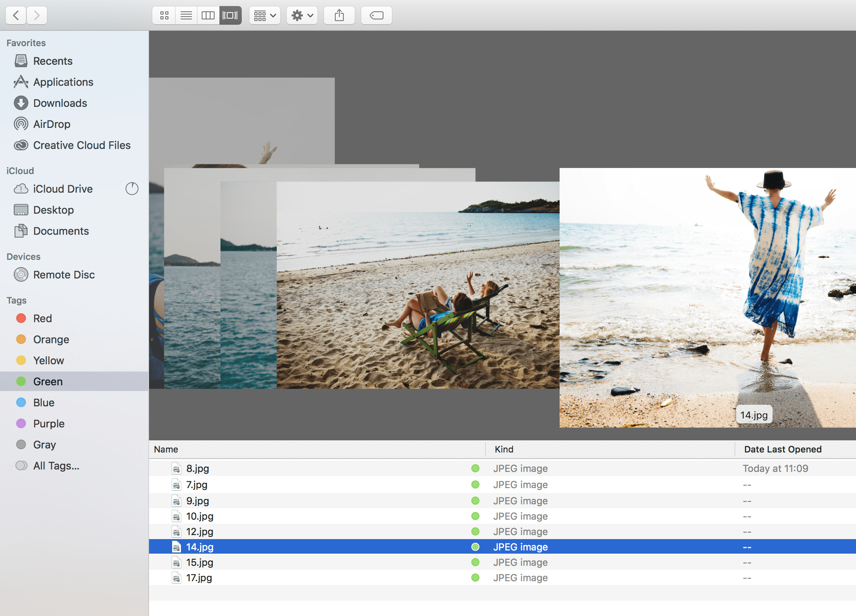This screenshot has height=616, width=856.
Task: Open the gear Action dropdown menu
Action: coord(302,15)
